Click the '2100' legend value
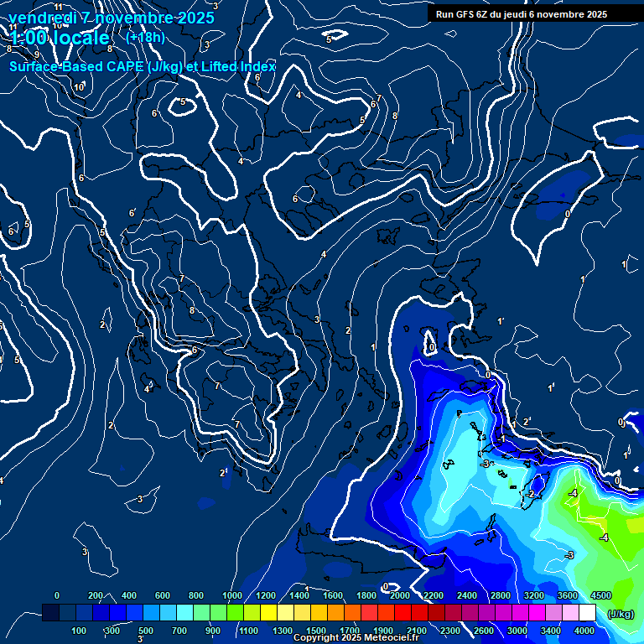 [x=417, y=631]
